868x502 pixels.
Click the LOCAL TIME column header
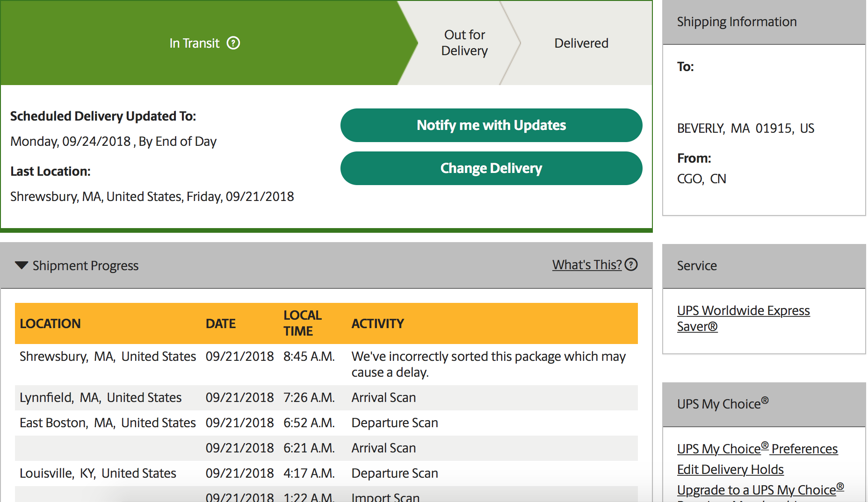coord(302,323)
